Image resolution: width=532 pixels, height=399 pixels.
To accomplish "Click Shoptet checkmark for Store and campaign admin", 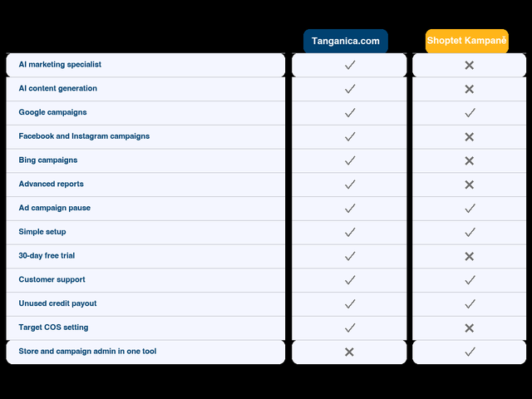I will 470,352.
